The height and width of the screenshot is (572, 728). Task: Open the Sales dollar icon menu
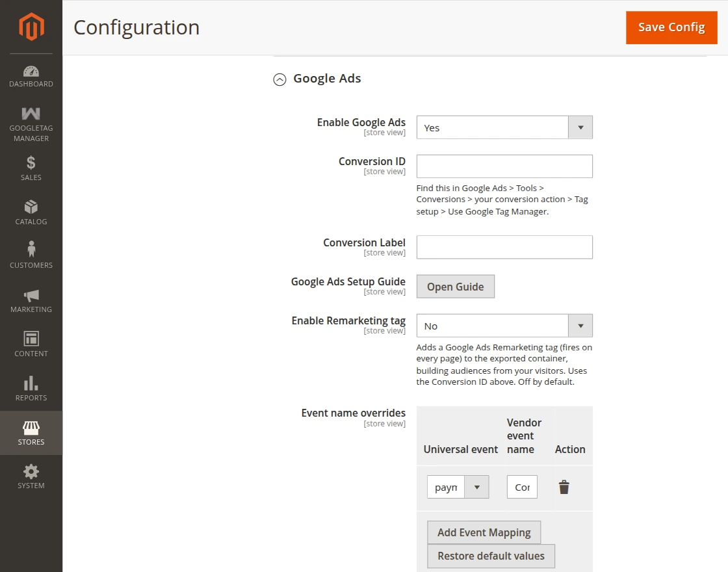[31, 168]
